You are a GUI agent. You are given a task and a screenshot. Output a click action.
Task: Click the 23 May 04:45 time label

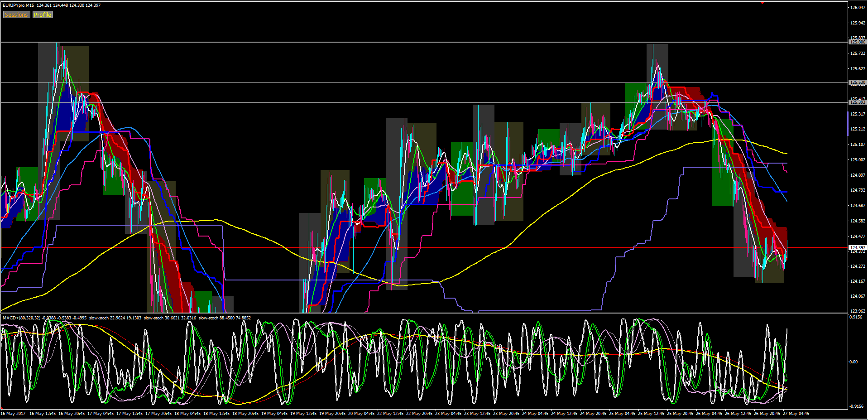448,414
